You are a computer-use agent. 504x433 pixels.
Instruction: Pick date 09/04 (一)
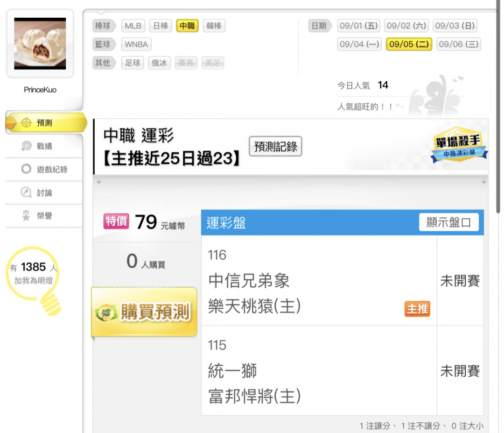(359, 44)
